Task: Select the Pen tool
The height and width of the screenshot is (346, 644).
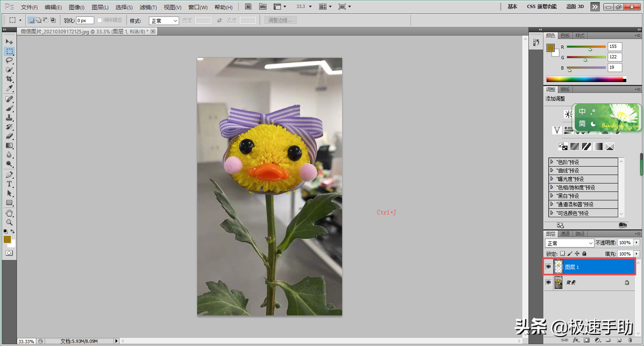Action: click(x=9, y=175)
